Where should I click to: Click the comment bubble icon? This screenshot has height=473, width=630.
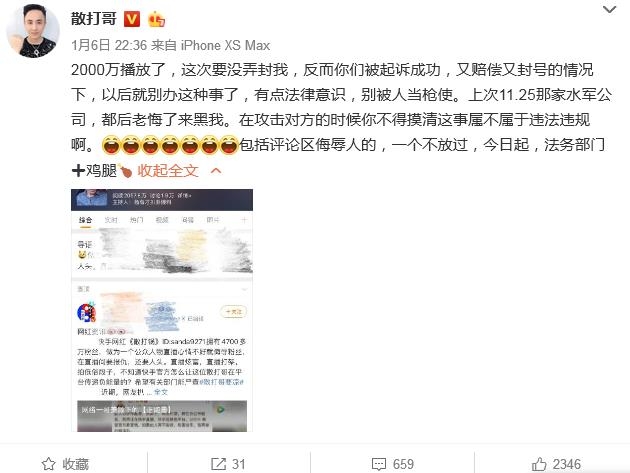379,464
